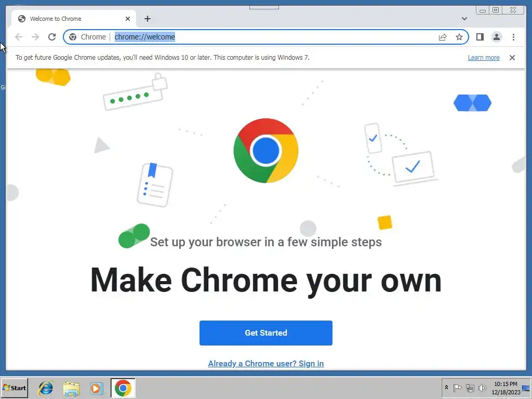Open Chrome's three-dot menu
This screenshot has width=532, height=399.
[x=513, y=37]
